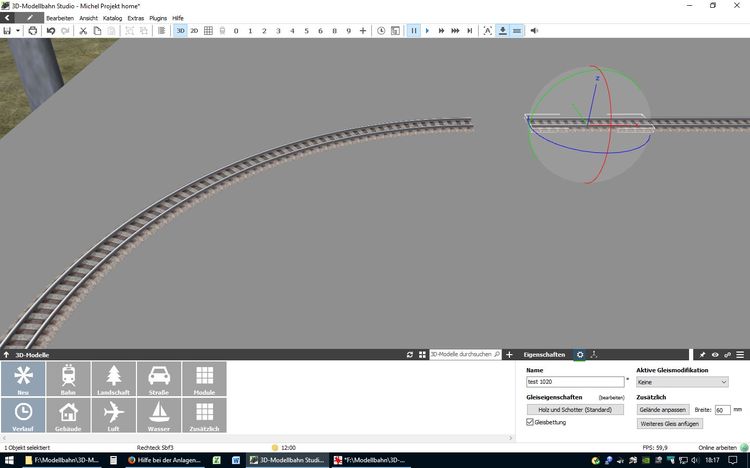Pause the simulation playback
Viewport: 750px width, 468px height.
coord(412,31)
